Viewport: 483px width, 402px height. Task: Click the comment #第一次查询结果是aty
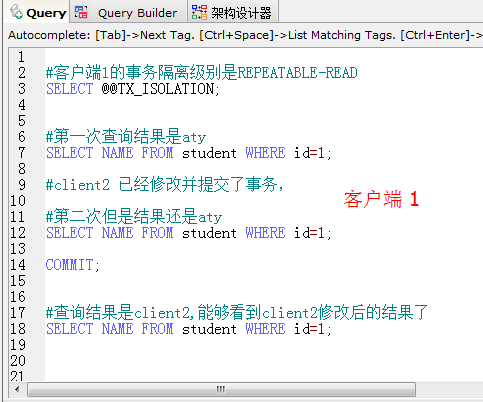[x=126, y=137]
